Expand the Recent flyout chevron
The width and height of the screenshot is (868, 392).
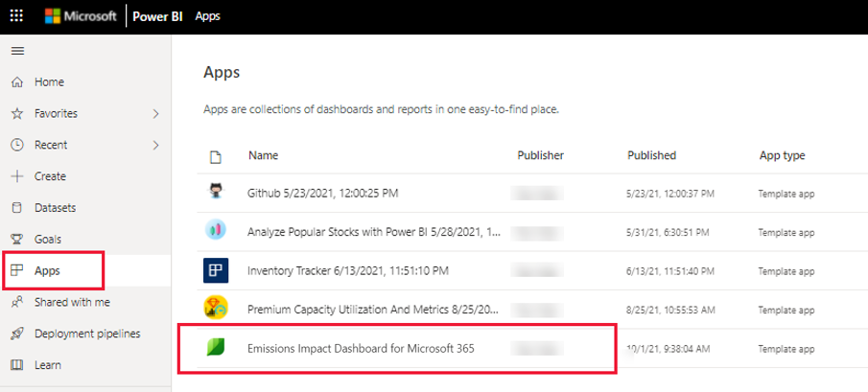156,146
